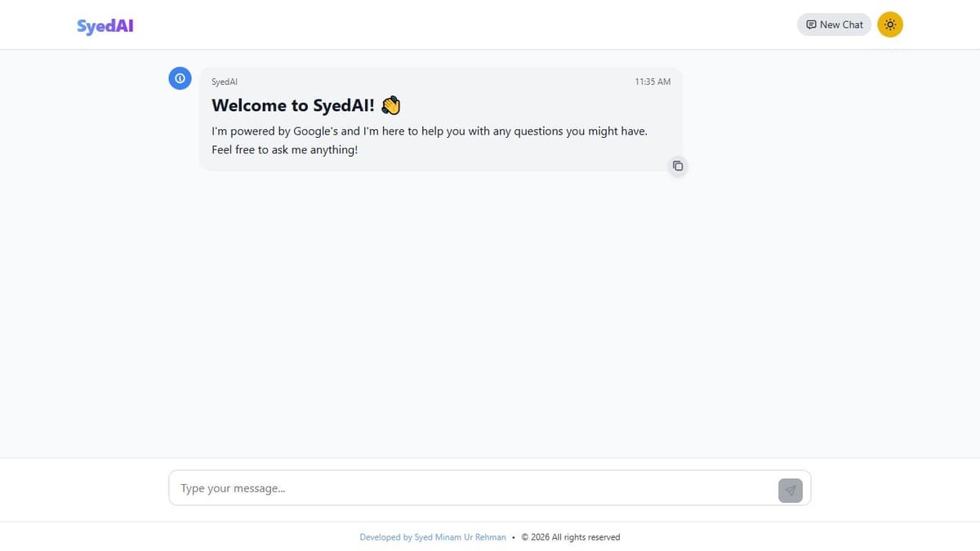Click the waving hand emoji
980x551 pixels.
(391, 105)
